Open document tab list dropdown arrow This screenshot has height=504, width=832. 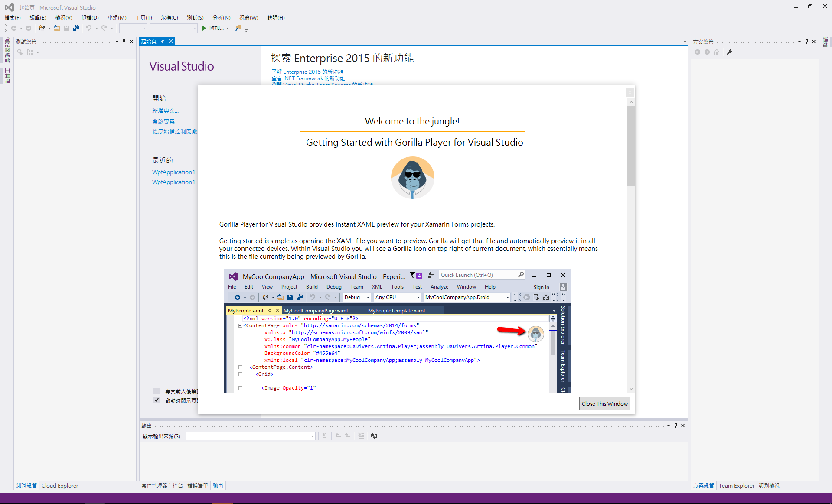685,42
